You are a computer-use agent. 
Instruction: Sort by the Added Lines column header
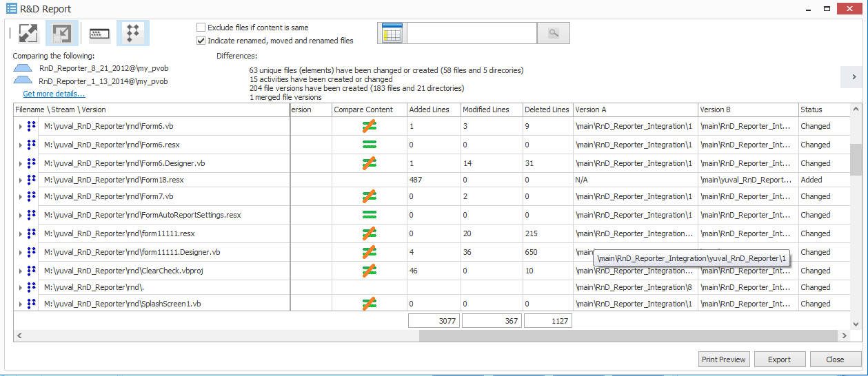pos(429,109)
